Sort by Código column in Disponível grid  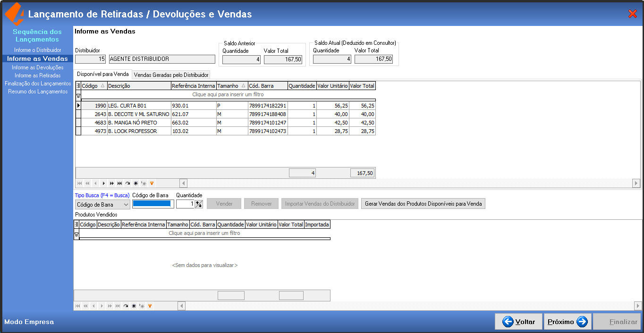point(94,86)
